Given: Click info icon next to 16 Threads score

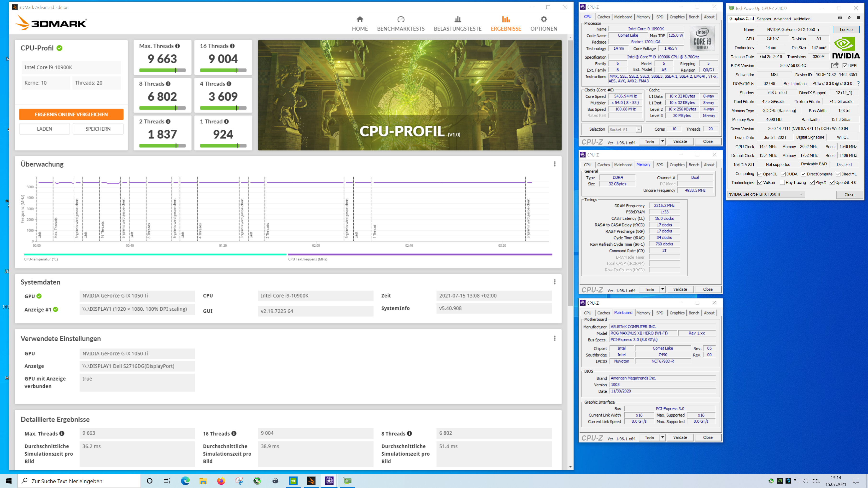Looking at the screenshot, I should (x=233, y=46).
